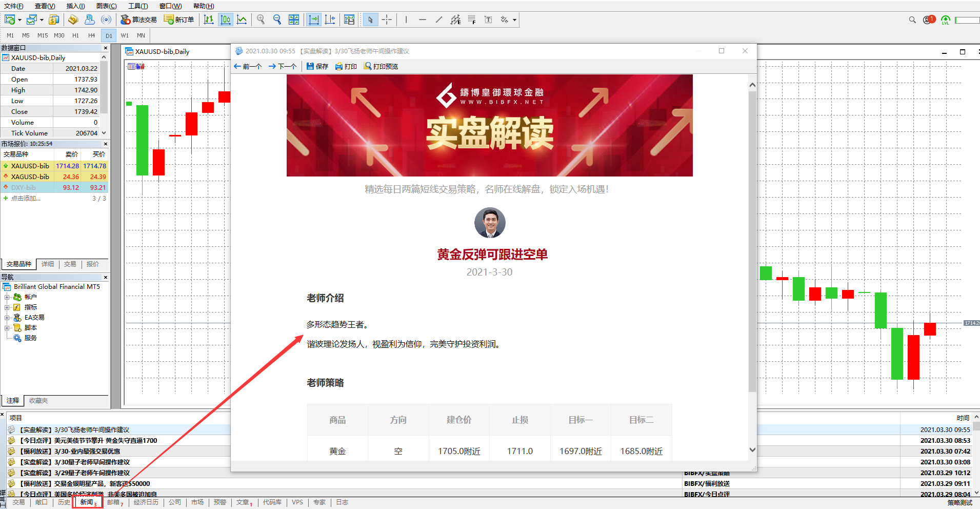Select 服务 in the navigator tree
This screenshot has width=980, height=509.
(31, 338)
